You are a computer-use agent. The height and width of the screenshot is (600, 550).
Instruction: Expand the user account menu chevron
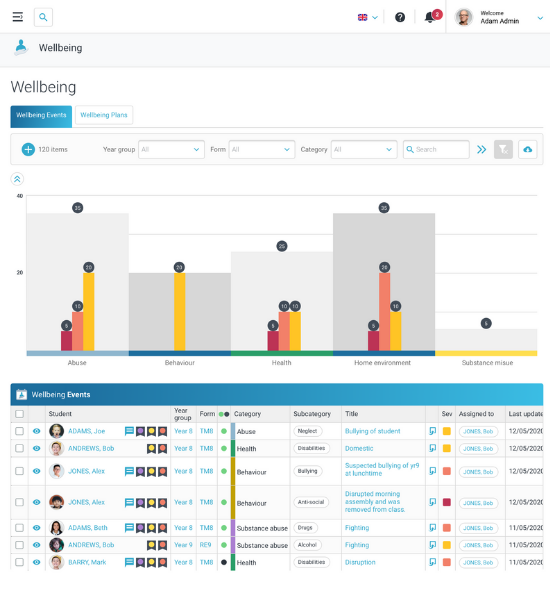(x=540, y=18)
